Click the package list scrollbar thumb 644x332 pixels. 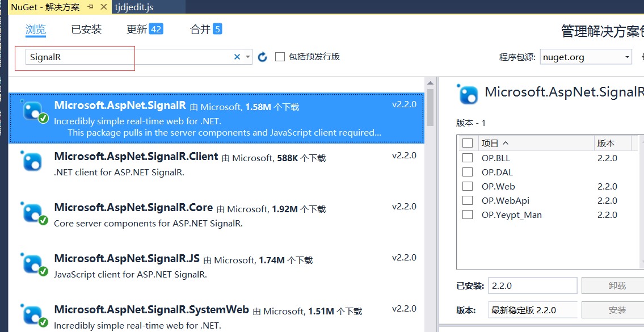click(x=430, y=107)
